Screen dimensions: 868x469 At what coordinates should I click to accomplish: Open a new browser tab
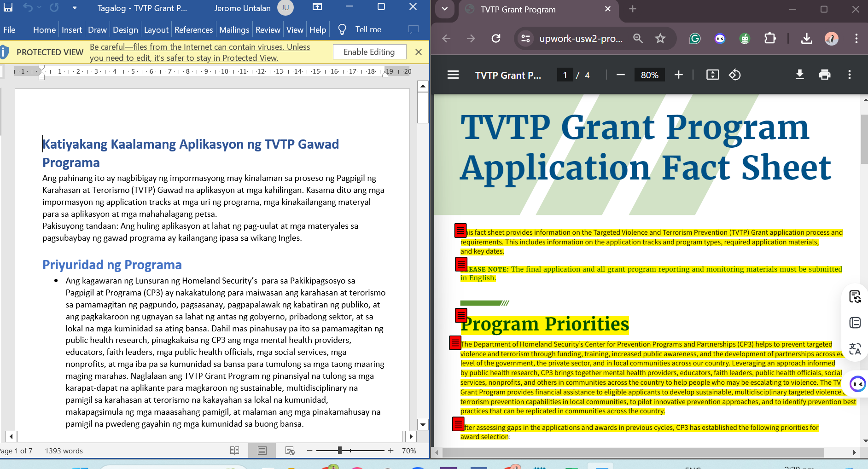click(633, 9)
